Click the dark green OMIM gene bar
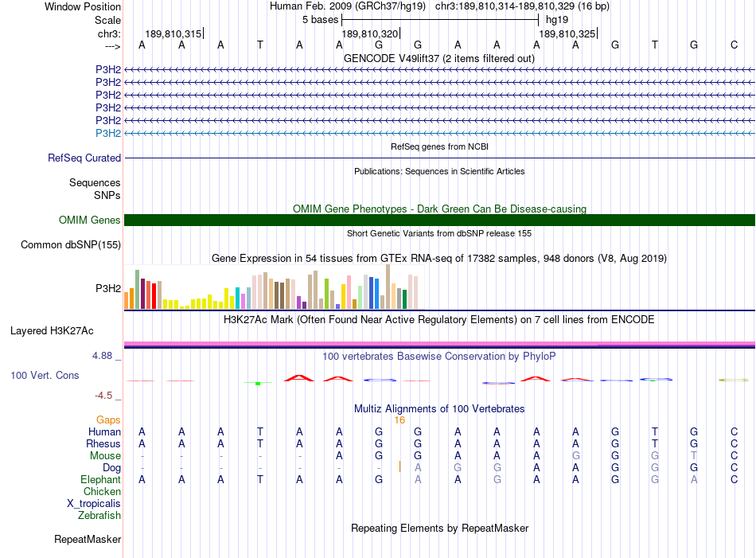This screenshot has width=756, height=558. tap(439, 220)
